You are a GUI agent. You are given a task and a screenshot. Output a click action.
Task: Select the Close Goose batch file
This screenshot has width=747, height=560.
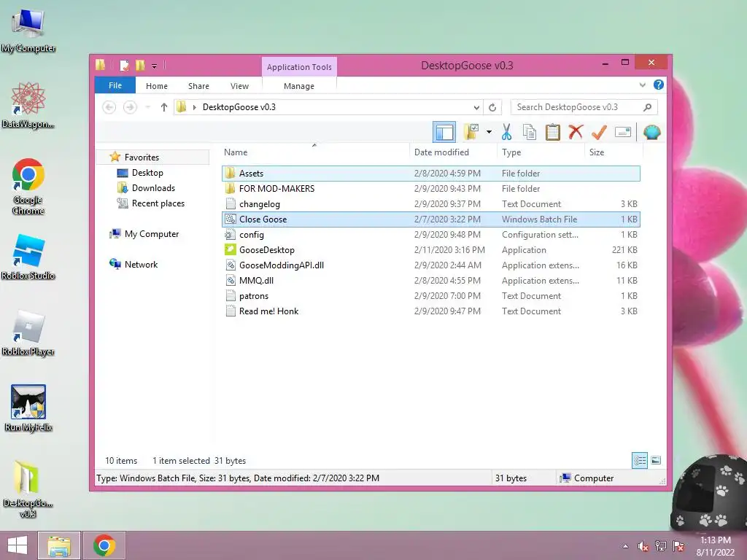430,219
